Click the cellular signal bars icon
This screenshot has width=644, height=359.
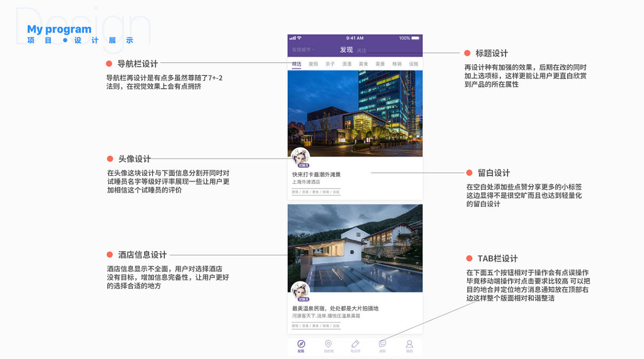(293, 37)
